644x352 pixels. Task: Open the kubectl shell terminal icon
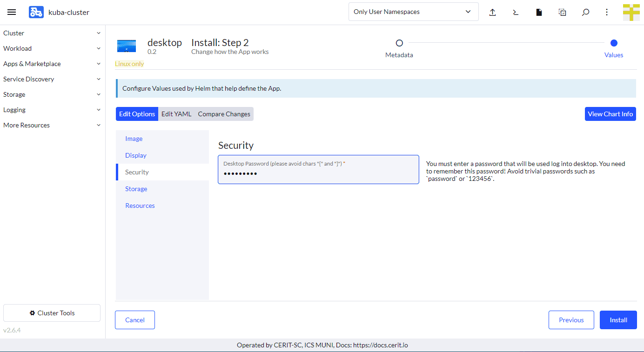pyautogui.click(x=516, y=12)
